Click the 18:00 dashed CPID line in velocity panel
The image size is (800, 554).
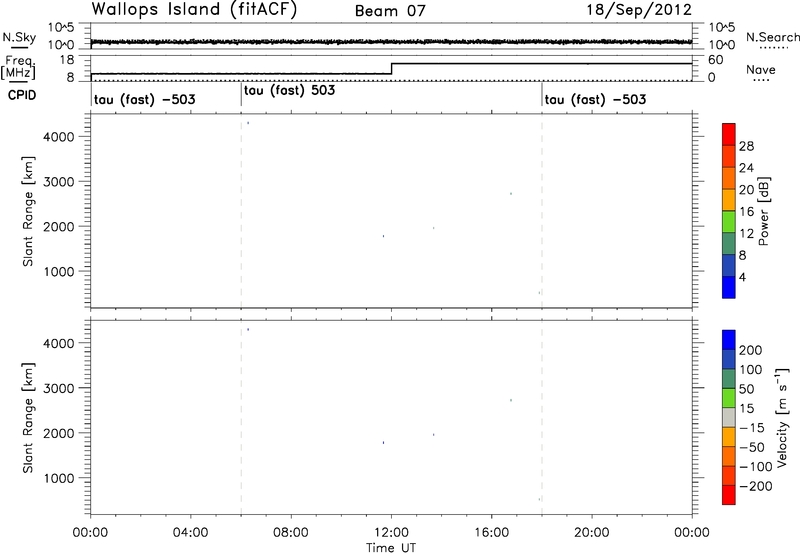click(x=542, y=418)
